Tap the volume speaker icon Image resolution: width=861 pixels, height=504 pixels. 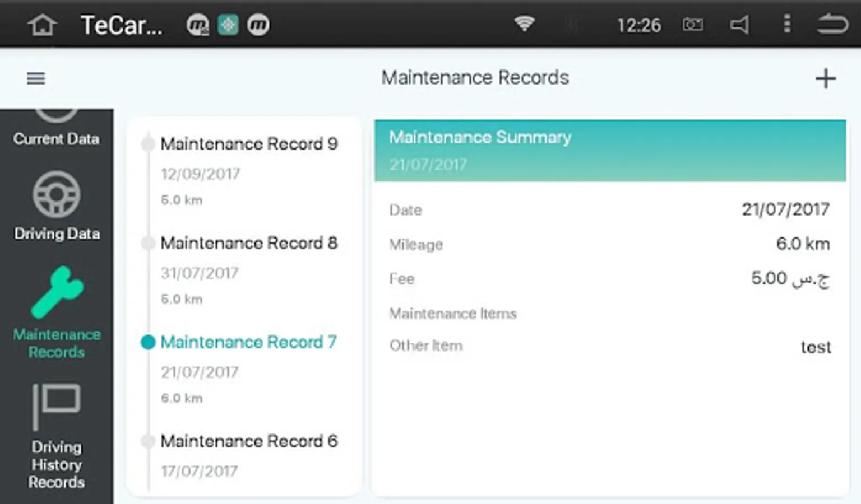tap(739, 25)
